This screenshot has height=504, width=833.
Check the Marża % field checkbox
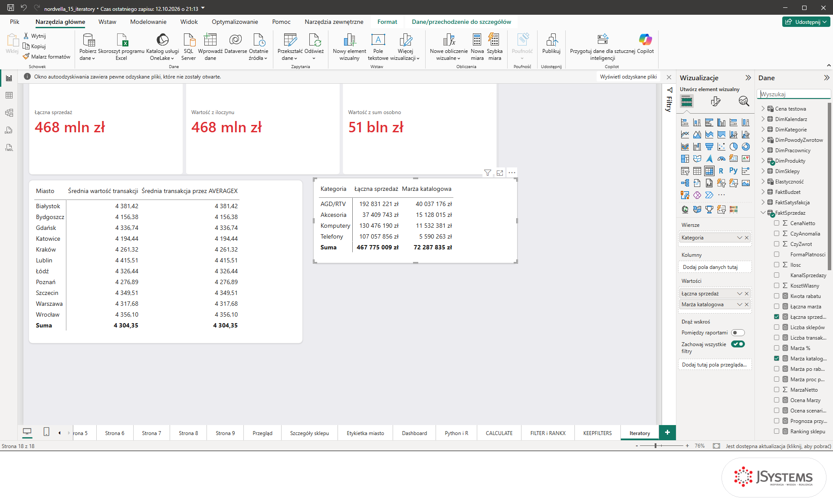click(777, 348)
